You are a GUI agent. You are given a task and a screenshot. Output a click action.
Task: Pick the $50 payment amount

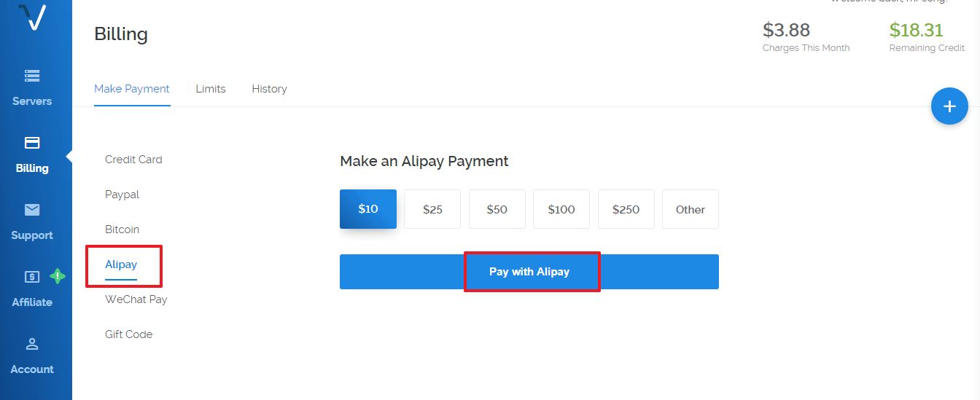497,209
